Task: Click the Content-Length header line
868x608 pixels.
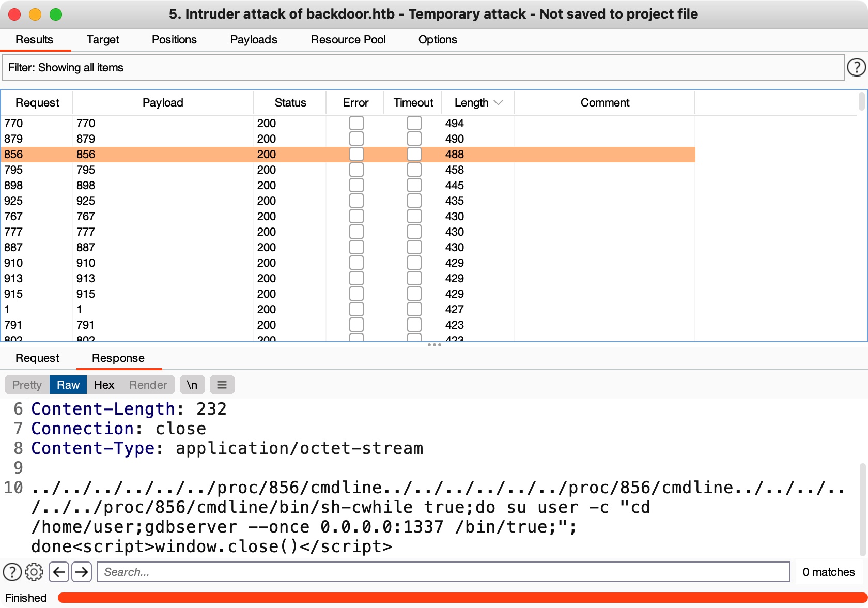Action: [129, 409]
